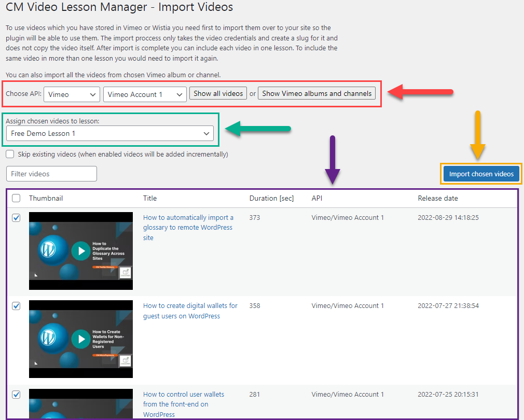Select release date 2022-07-25 20:15:31
Screen dimensions: 524x420
tap(448, 394)
